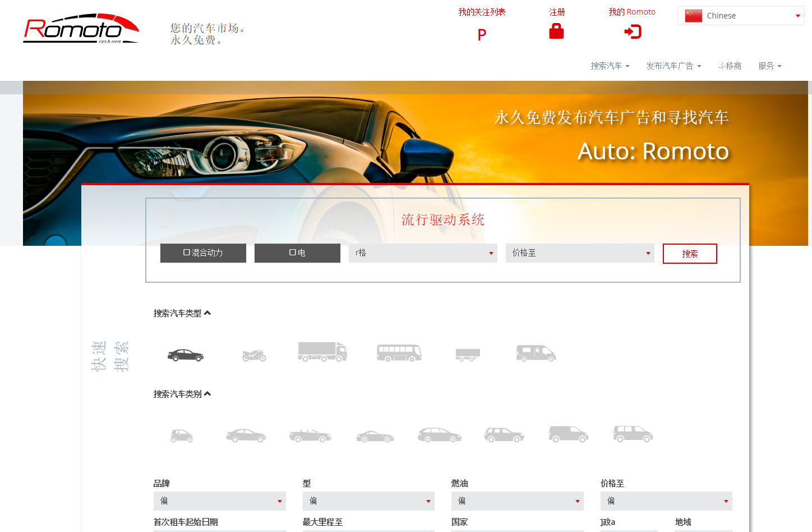Open the 发布汽车广告 navigation menu

(x=673, y=66)
